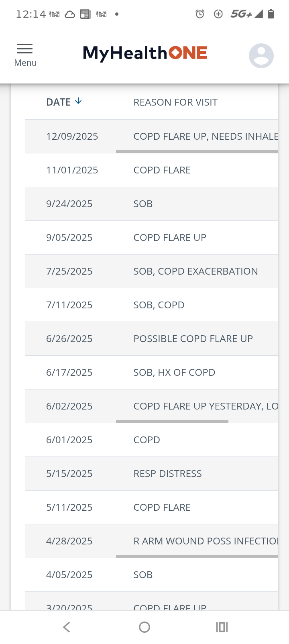Click the scrollbar under 6/02/2025 reason
Viewport: 289px width, 644px height.
click(x=172, y=421)
